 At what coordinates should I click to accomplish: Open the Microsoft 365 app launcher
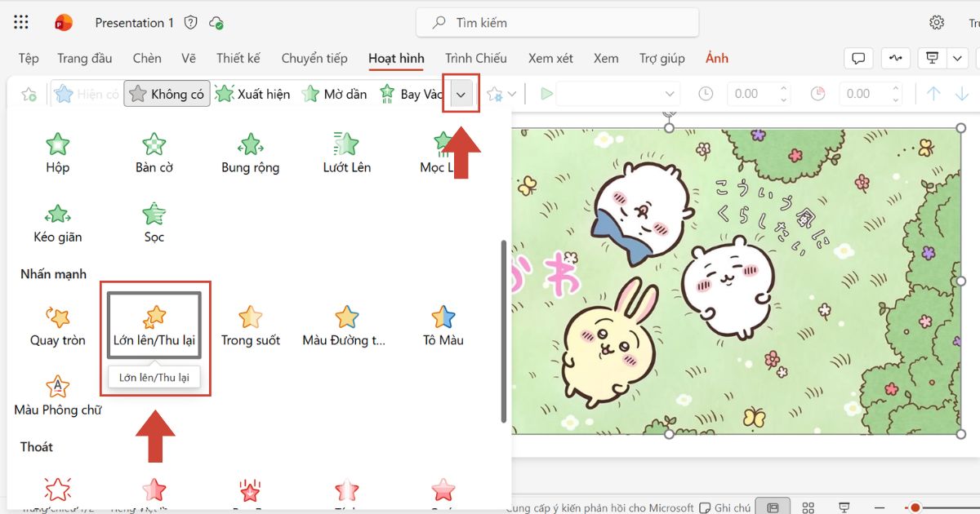[x=21, y=23]
